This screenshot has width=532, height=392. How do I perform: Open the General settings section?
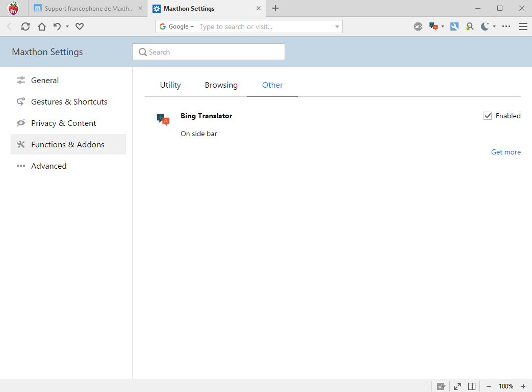coord(68,81)
